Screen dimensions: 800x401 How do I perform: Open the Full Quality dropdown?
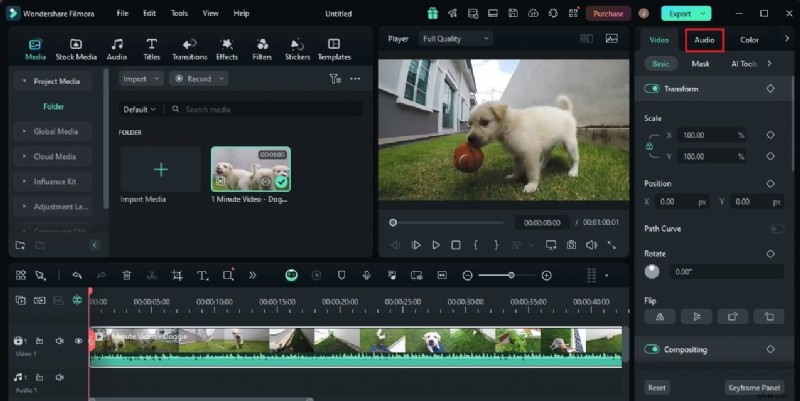(x=455, y=38)
